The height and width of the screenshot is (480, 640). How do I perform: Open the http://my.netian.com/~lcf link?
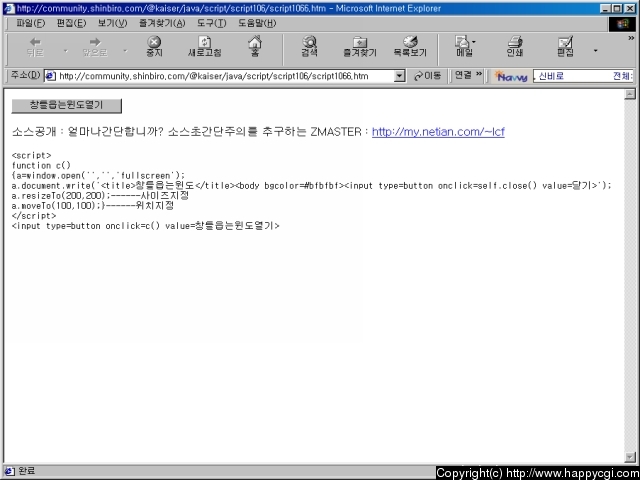tap(438, 132)
